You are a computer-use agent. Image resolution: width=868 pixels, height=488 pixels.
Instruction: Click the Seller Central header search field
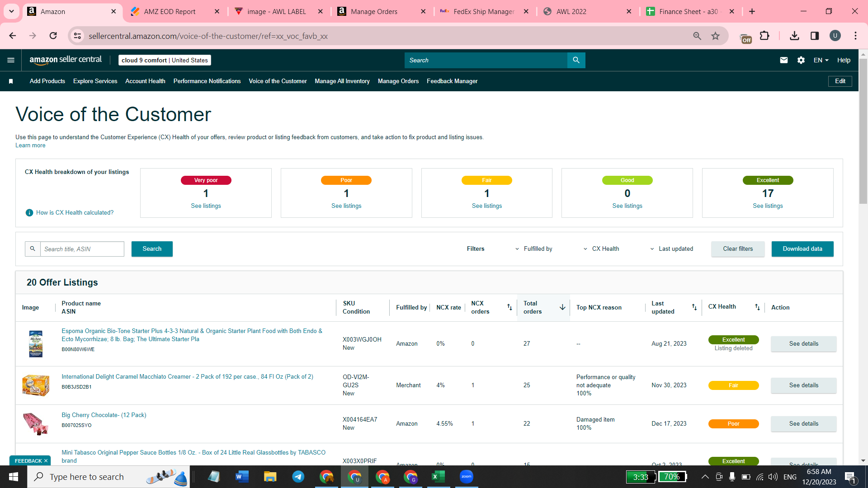[x=486, y=60]
